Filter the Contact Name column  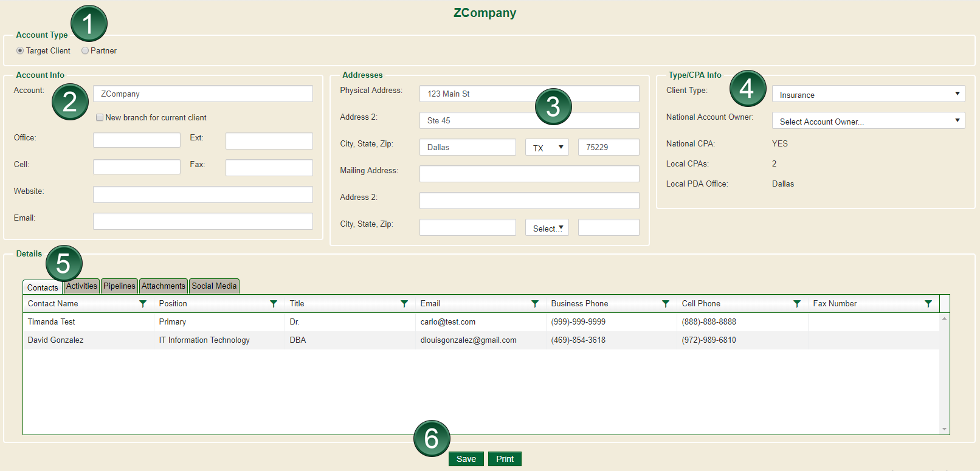point(143,304)
